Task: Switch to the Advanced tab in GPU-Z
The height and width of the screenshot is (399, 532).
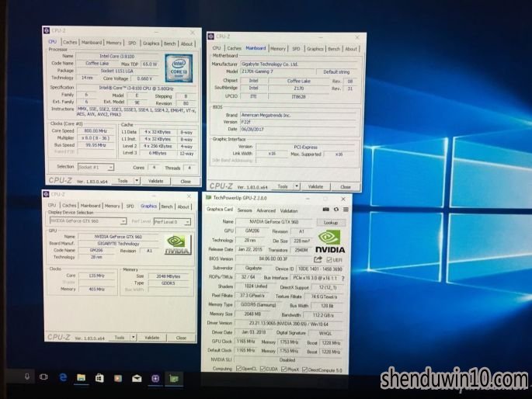Action: 266,210
